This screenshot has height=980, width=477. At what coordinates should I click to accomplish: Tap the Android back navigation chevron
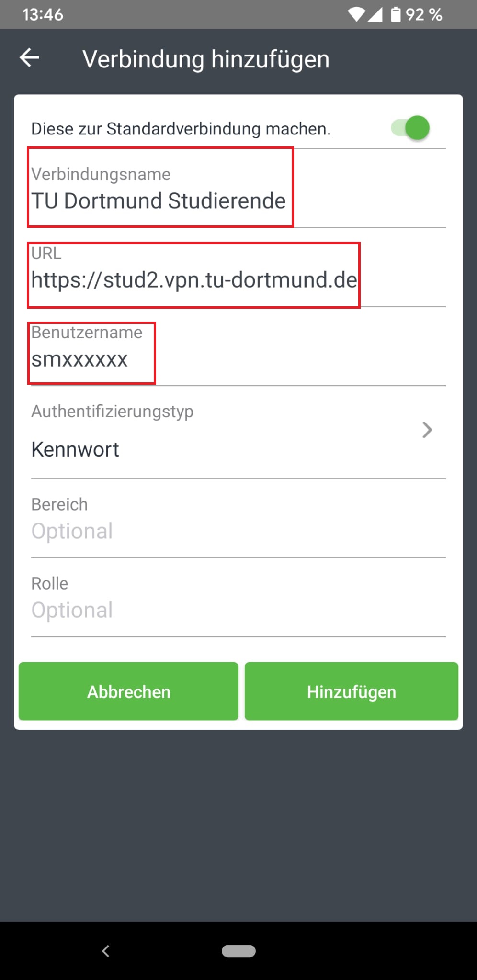click(x=106, y=950)
